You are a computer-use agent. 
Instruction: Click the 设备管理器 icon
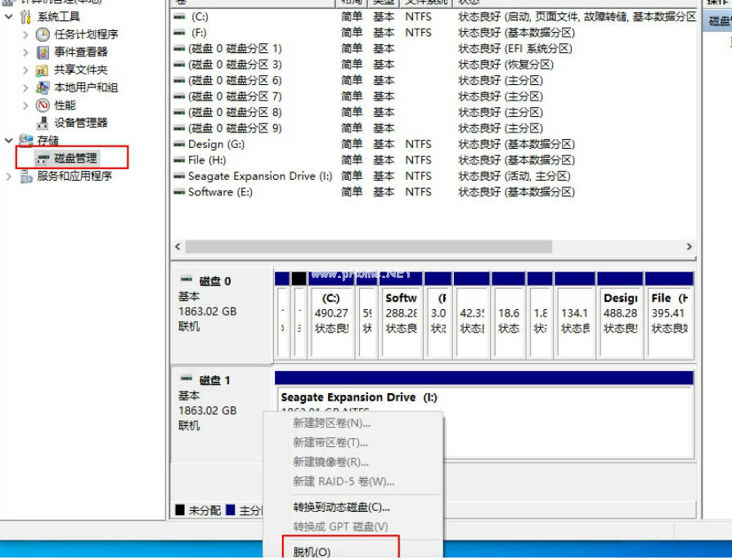pos(43,123)
